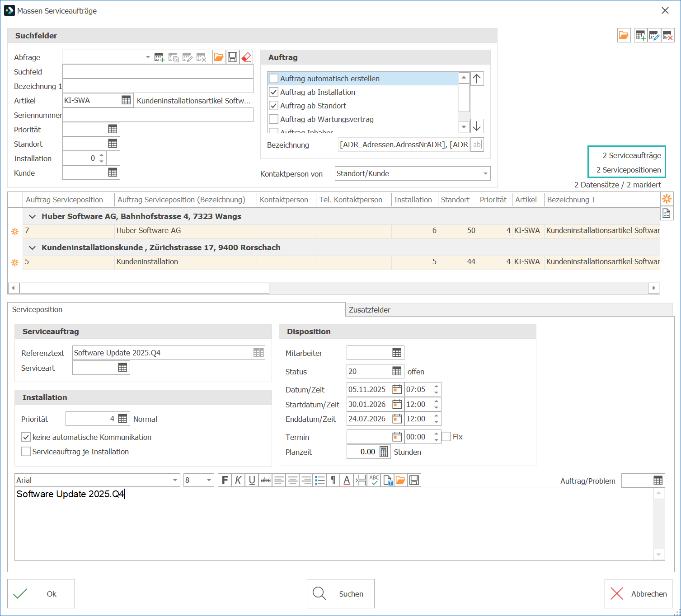Screen dimensions: 681x616
Task: Apply strikethrough formatting
Action: (266, 480)
